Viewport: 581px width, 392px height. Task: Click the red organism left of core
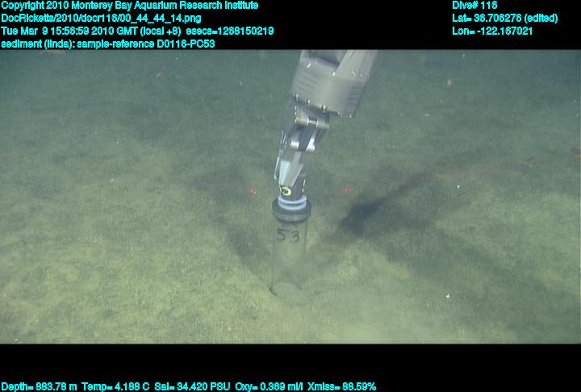[x=251, y=190]
